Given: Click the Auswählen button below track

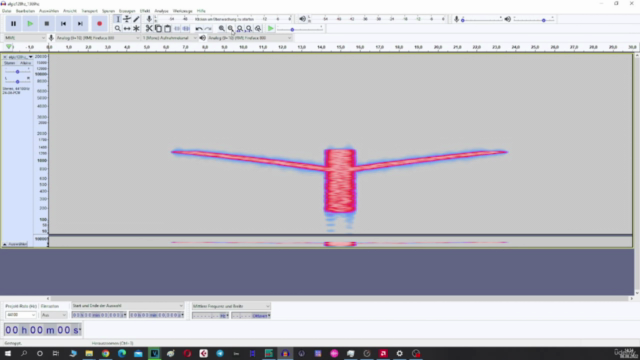Looking at the screenshot, I should (x=16, y=244).
